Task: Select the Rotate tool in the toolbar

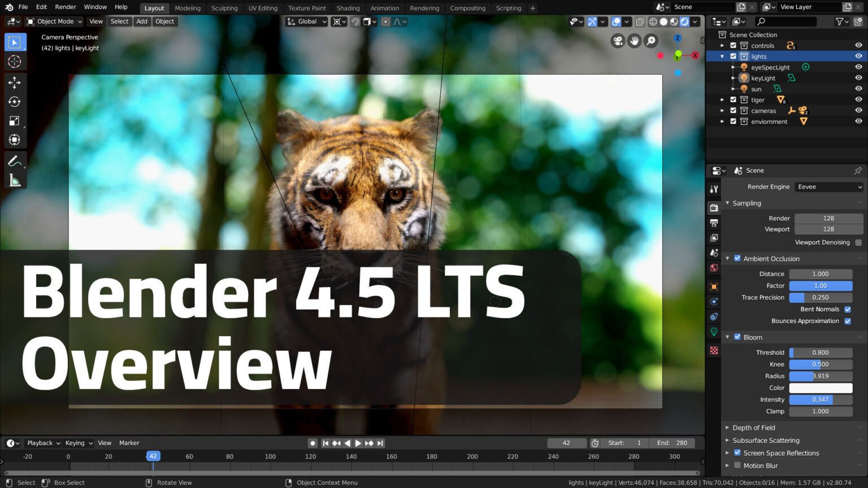Action: tap(15, 102)
